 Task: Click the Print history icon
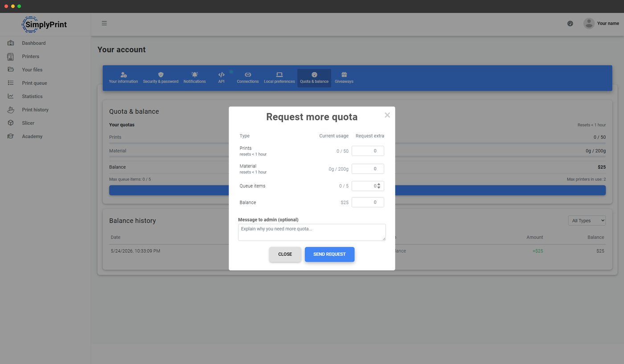tap(11, 110)
